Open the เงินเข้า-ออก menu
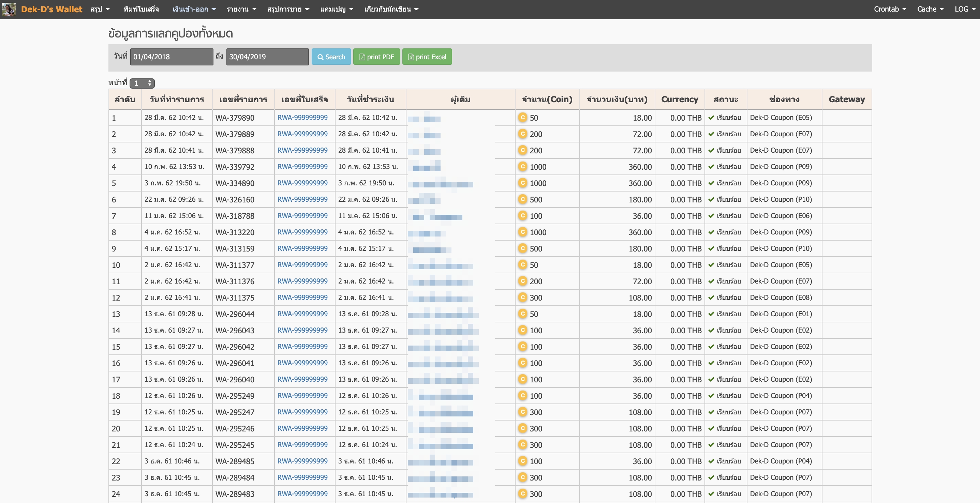980x503 pixels. click(194, 9)
